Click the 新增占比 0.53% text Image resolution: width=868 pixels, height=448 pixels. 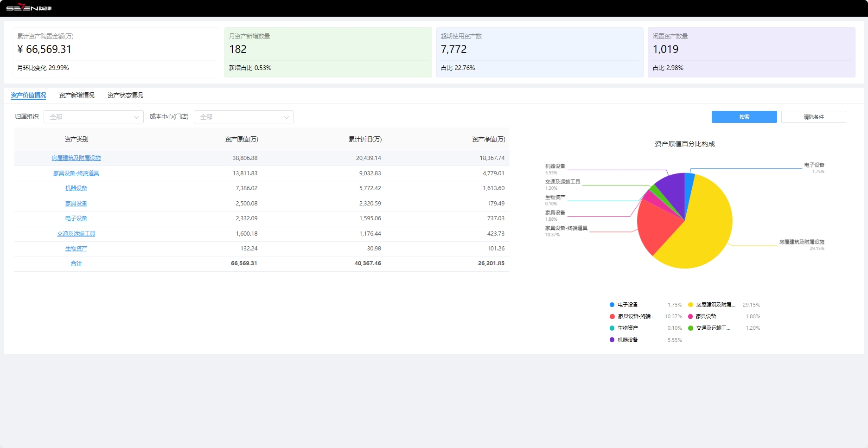[250, 68]
